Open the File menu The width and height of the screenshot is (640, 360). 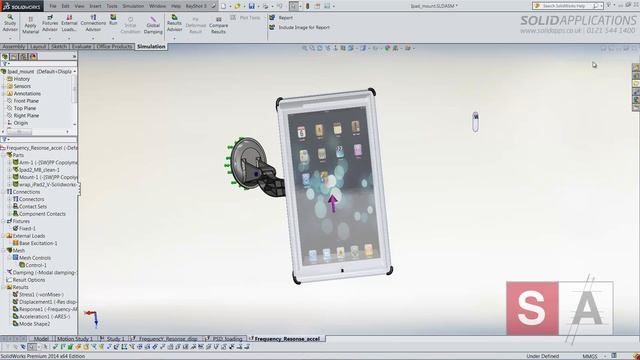point(53,6)
